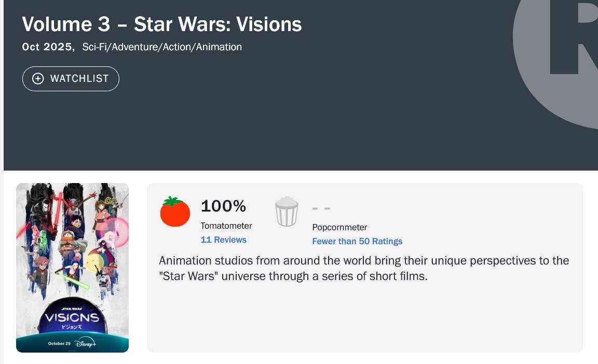
Task: Click the empty Popcornmeter score dashes
Action: [321, 208]
